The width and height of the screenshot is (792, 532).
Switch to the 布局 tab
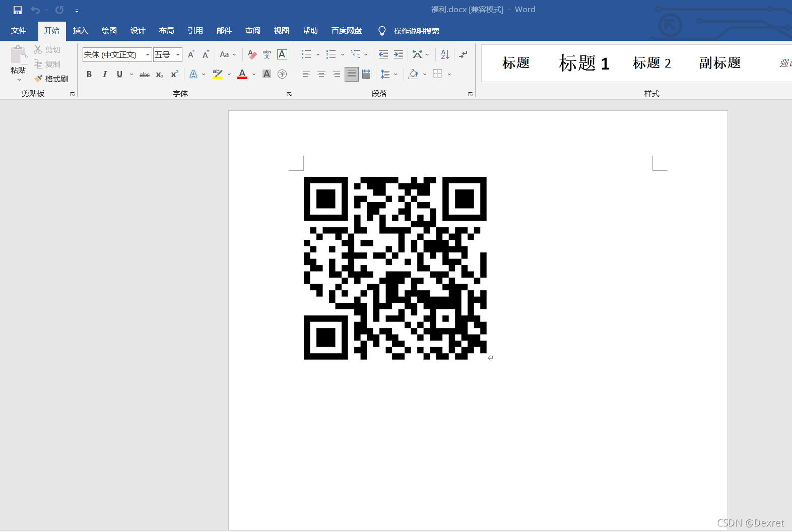(x=167, y=31)
